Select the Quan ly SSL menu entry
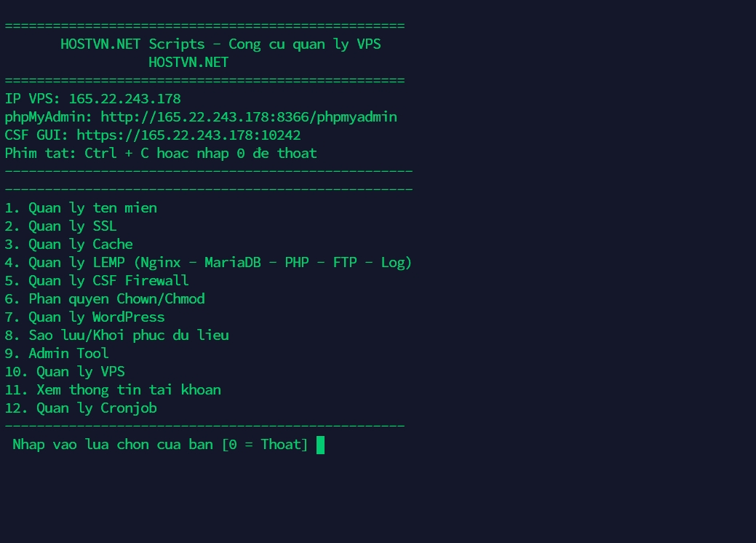Viewport: 756px width, 543px height. click(60, 226)
